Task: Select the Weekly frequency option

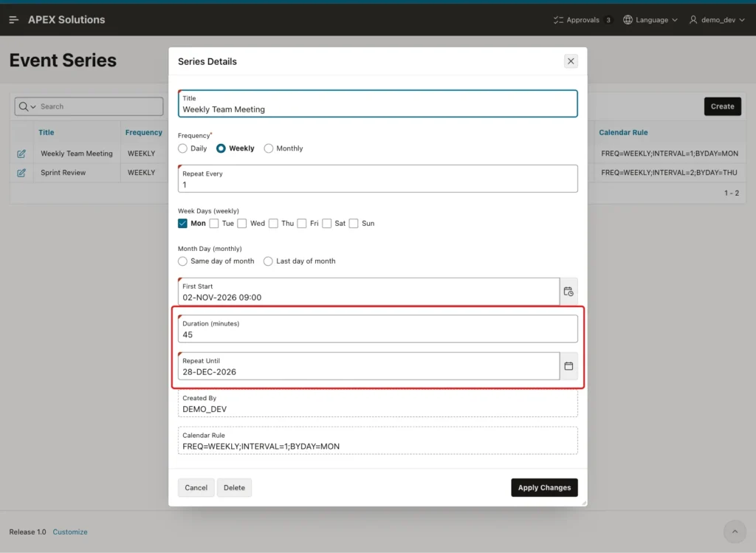Action: pos(221,148)
